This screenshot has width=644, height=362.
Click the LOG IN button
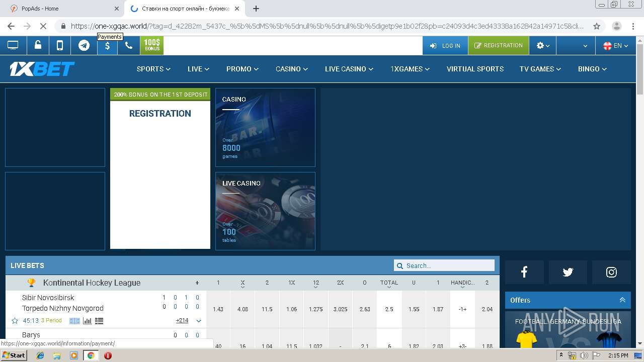pyautogui.click(x=445, y=45)
